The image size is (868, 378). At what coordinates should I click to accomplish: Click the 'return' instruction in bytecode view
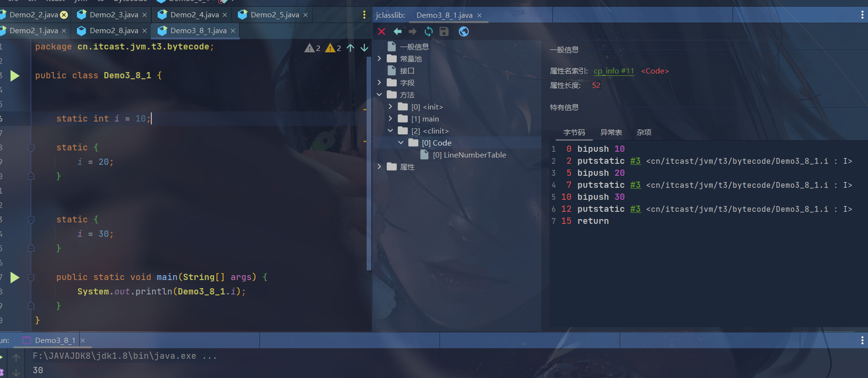tap(593, 221)
